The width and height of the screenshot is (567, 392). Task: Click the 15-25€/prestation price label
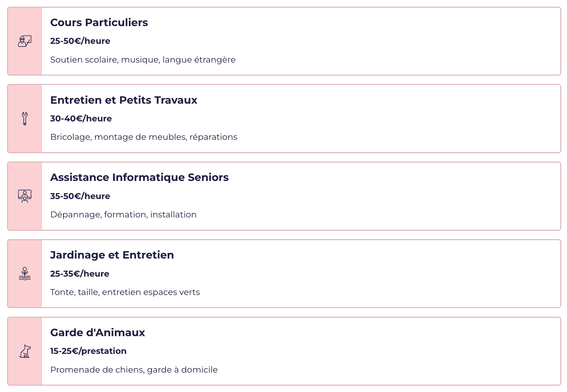pos(88,351)
